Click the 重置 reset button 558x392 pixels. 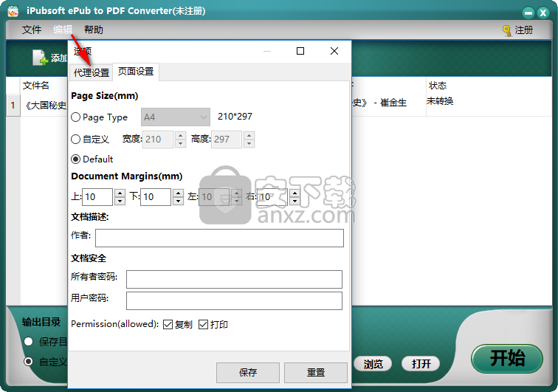tap(316, 372)
